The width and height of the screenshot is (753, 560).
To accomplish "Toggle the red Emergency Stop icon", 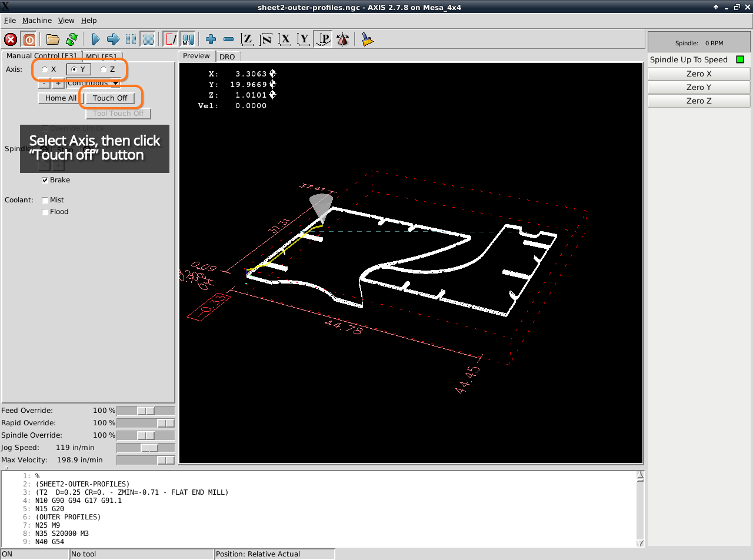I will click(x=10, y=39).
